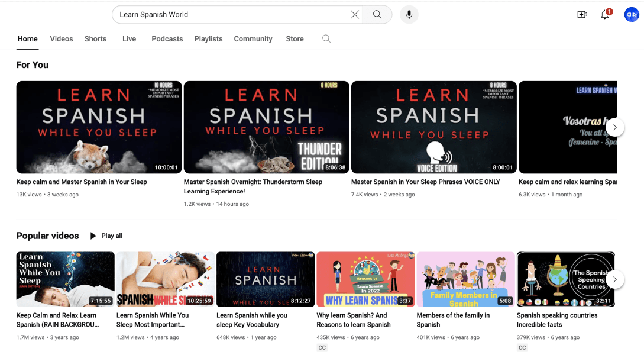The image size is (644, 358).
Task: Open Master Spanish Phrases VOICE ONLY title
Action: pos(426,182)
